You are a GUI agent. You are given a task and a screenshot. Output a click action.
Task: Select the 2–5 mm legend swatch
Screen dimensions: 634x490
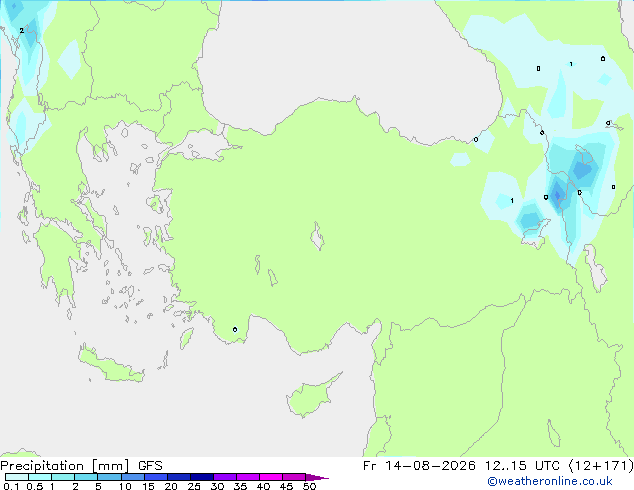point(86,477)
